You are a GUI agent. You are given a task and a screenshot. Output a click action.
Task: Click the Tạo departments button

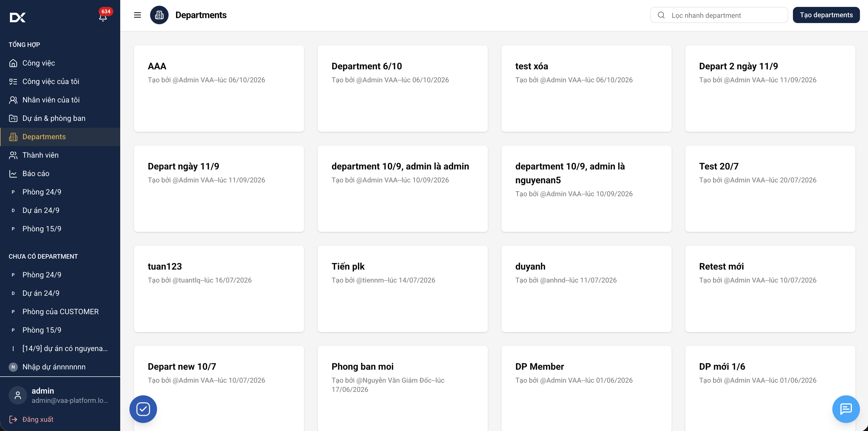(x=826, y=15)
